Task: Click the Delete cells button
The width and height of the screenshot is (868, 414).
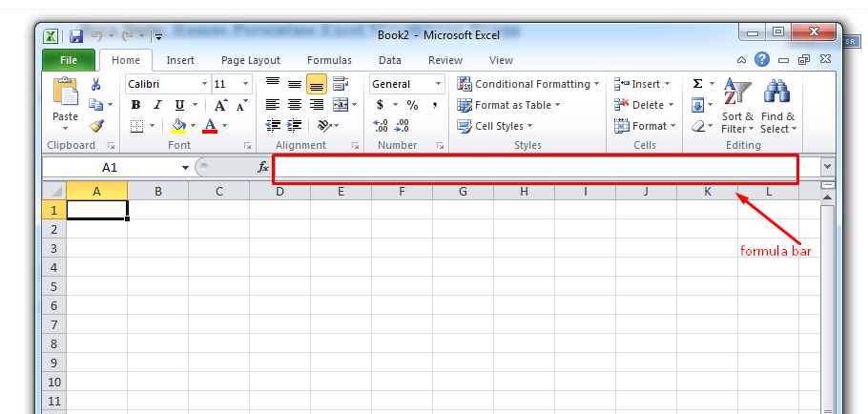Action: point(644,105)
